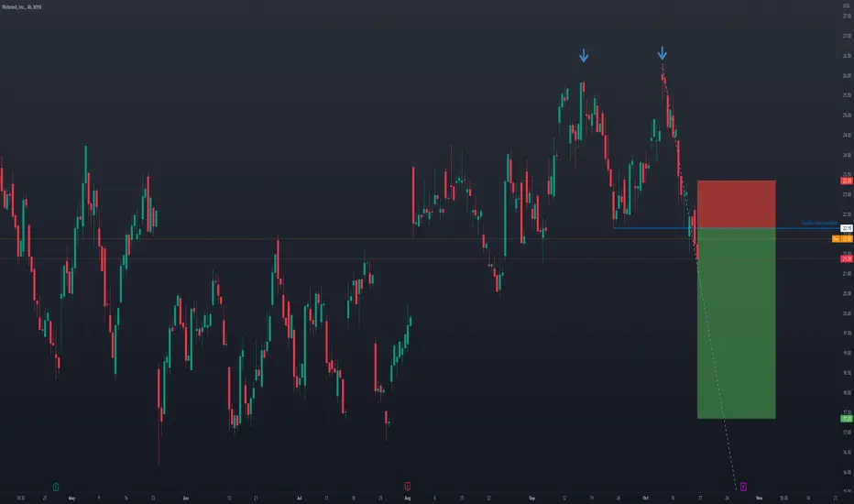Click the white neckline price label on axis
Screen dimensions: 854x504
tap(847, 228)
